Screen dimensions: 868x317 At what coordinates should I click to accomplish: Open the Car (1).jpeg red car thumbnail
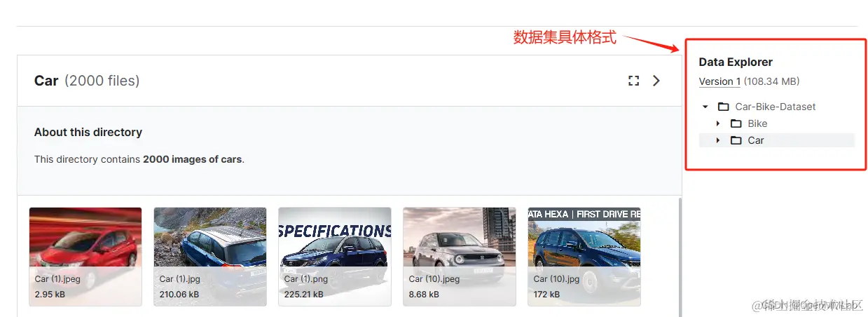coord(85,257)
